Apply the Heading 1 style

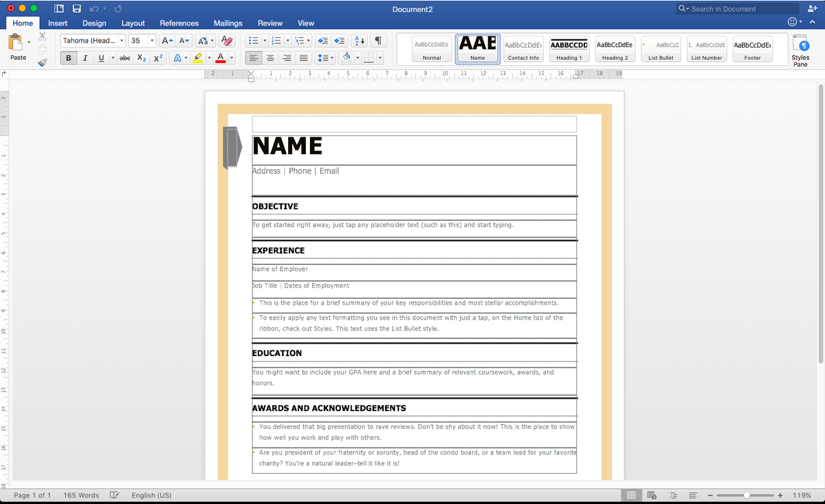(569, 50)
